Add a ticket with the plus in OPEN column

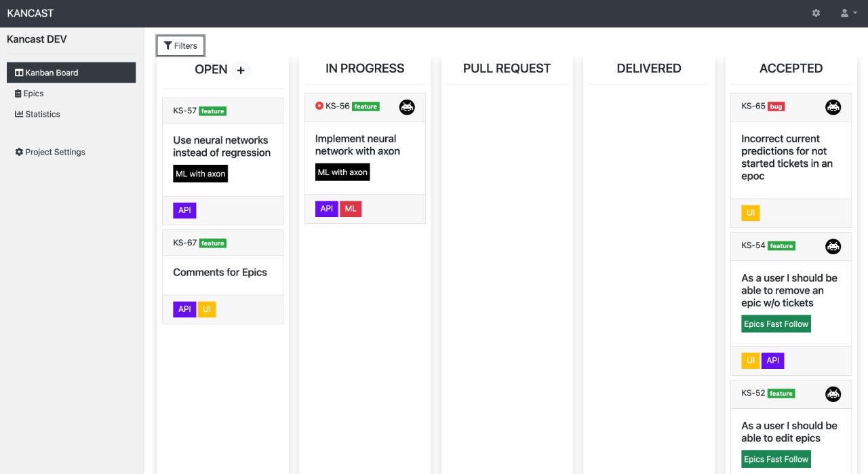(x=241, y=69)
